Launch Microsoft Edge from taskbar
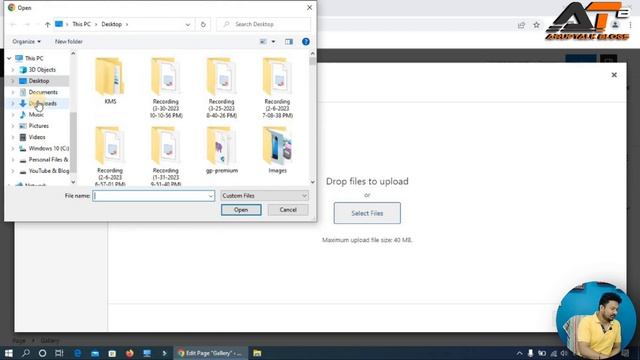This screenshot has width=640, height=360. tap(78, 353)
